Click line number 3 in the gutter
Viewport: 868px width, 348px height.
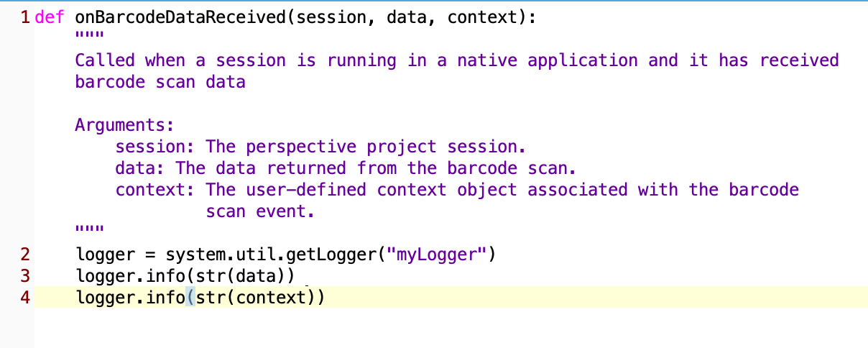point(26,275)
